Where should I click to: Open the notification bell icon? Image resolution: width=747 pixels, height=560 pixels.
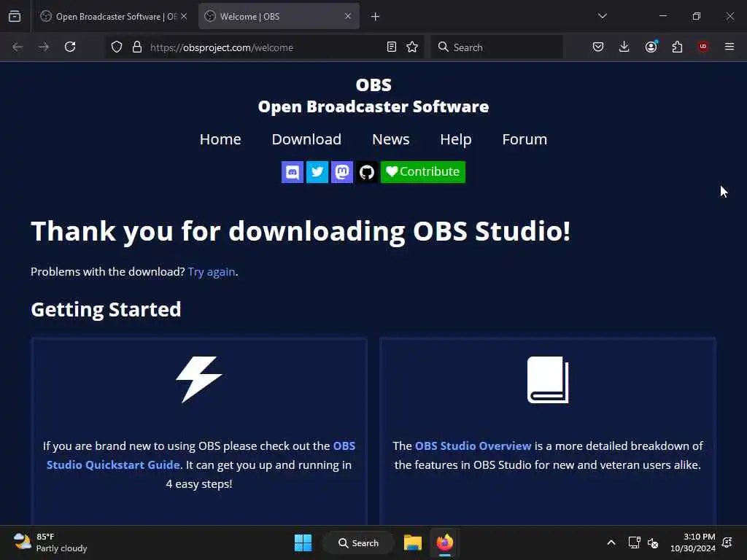[x=727, y=542]
